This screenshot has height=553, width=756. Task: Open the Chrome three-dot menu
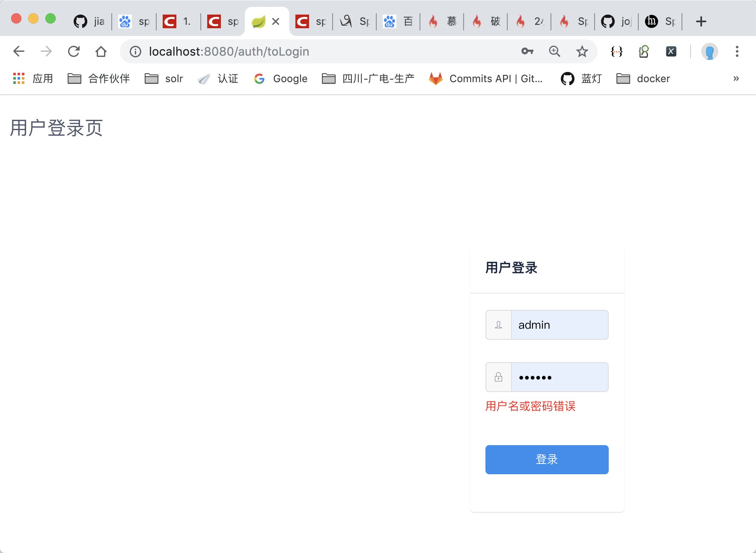(x=737, y=51)
